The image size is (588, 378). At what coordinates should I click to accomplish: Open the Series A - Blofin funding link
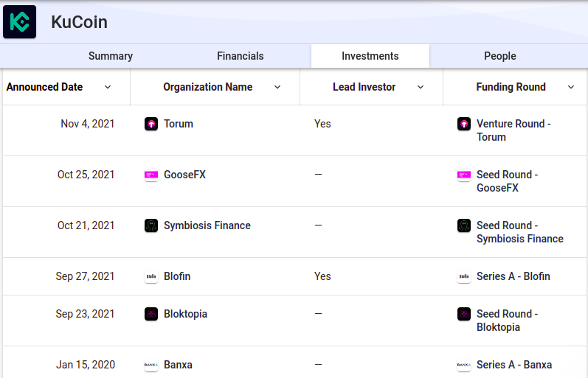click(513, 276)
